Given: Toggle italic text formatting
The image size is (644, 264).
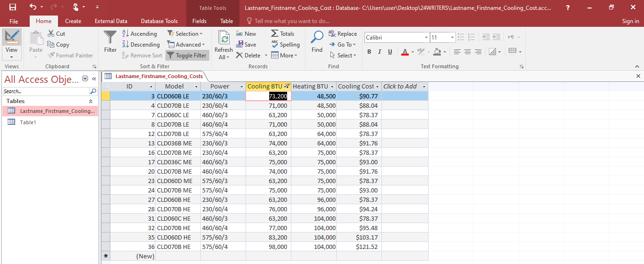Looking at the screenshot, I should (x=380, y=52).
